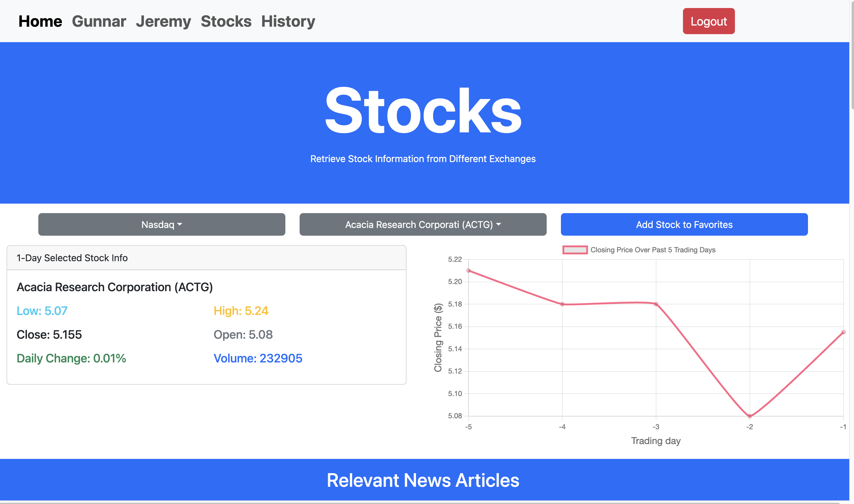Screen dimensions: 854x504
Task: Select 'Close: 5.155' value text
Action: pyautogui.click(x=49, y=335)
